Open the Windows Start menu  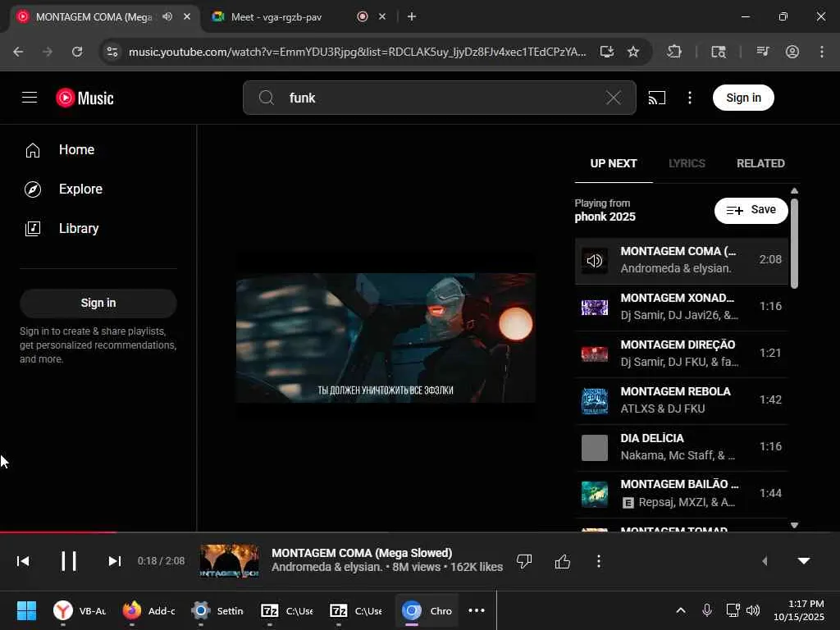[26, 610]
